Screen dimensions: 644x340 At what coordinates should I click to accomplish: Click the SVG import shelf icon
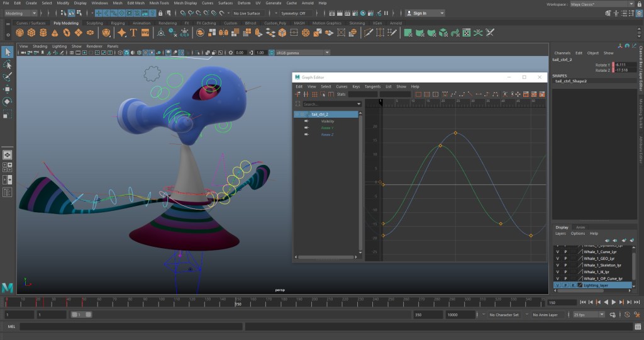(x=145, y=33)
